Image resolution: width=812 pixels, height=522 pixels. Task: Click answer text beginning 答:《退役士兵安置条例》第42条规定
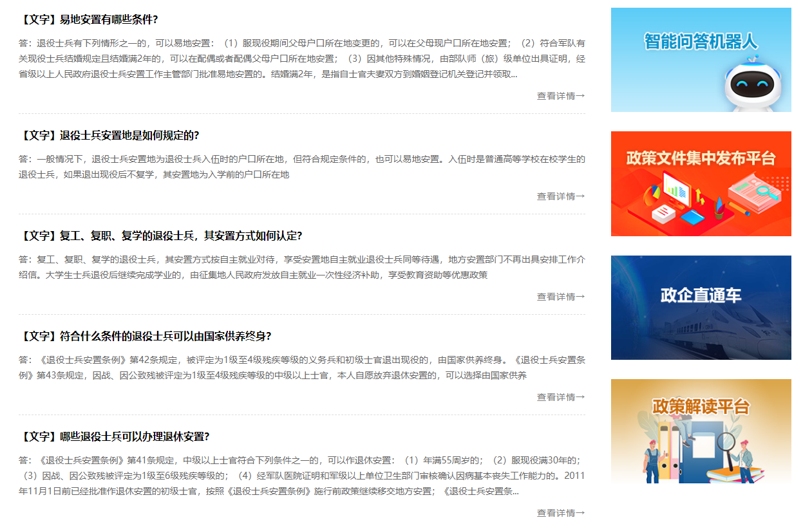302,368
